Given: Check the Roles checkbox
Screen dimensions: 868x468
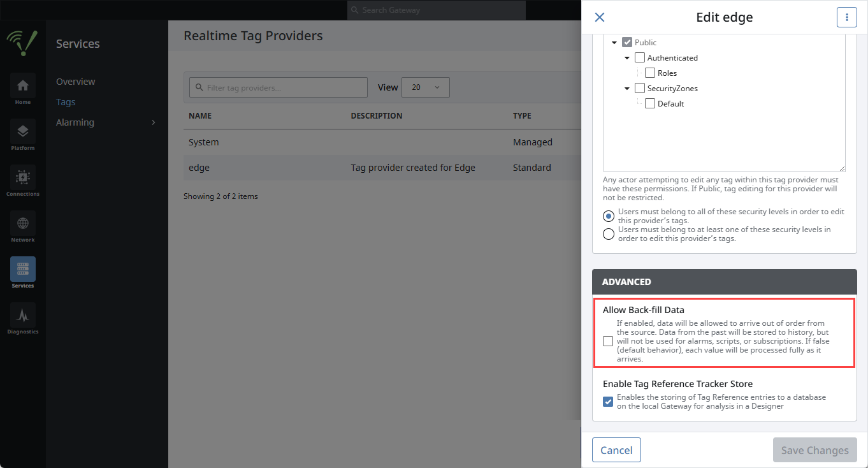Looking at the screenshot, I should 650,73.
